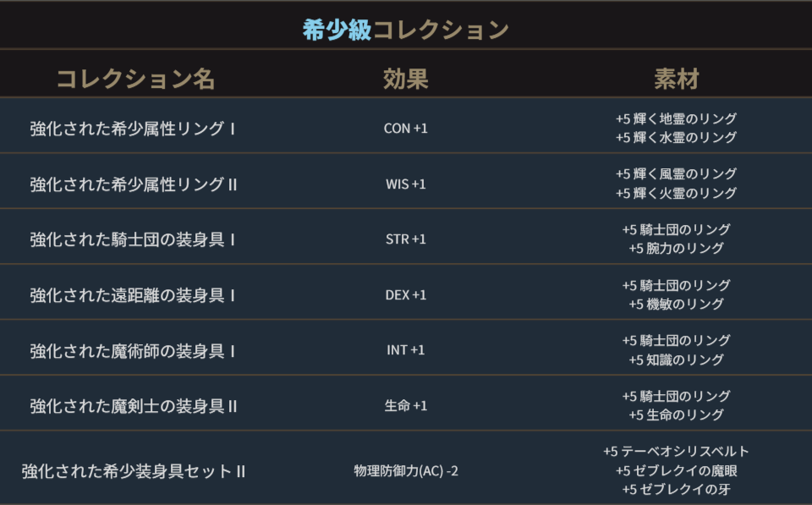The height and width of the screenshot is (505, 812).
Task: Select 強化された魔剣士の装身具 II entry
Action: tap(134, 406)
